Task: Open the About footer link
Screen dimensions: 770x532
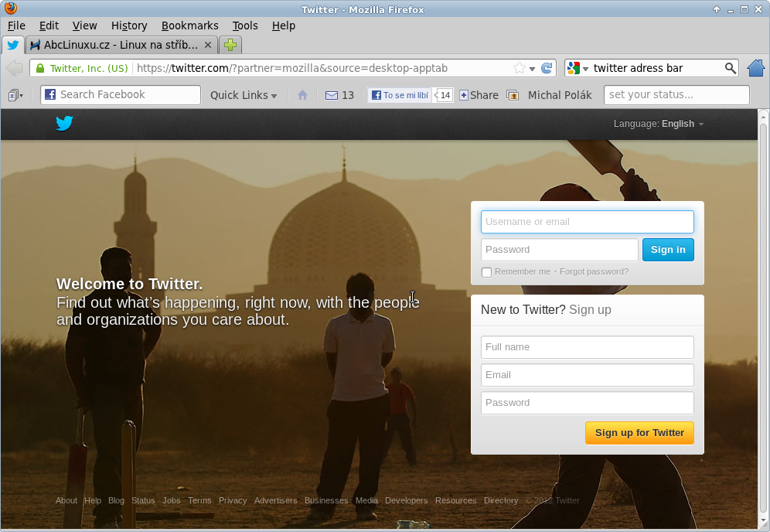Action: (x=66, y=500)
